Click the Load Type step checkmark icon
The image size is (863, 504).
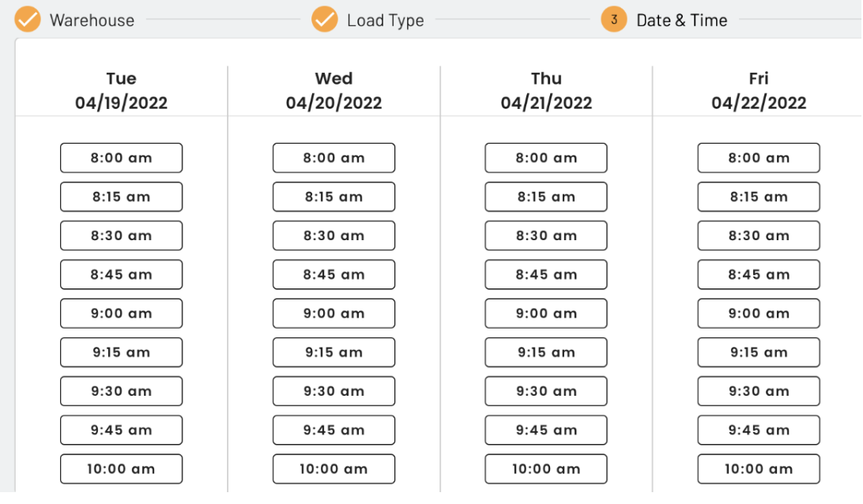pyautogui.click(x=325, y=19)
